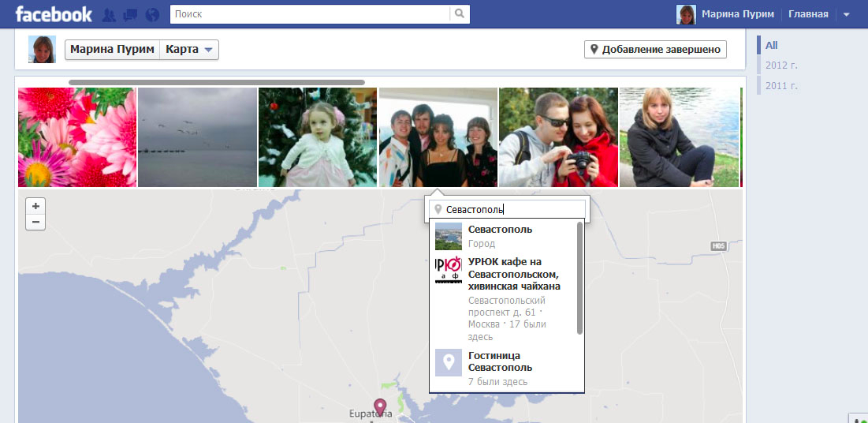
Task: Select the little girl by tree photo
Action: pyautogui.click(x=318, y=137)
